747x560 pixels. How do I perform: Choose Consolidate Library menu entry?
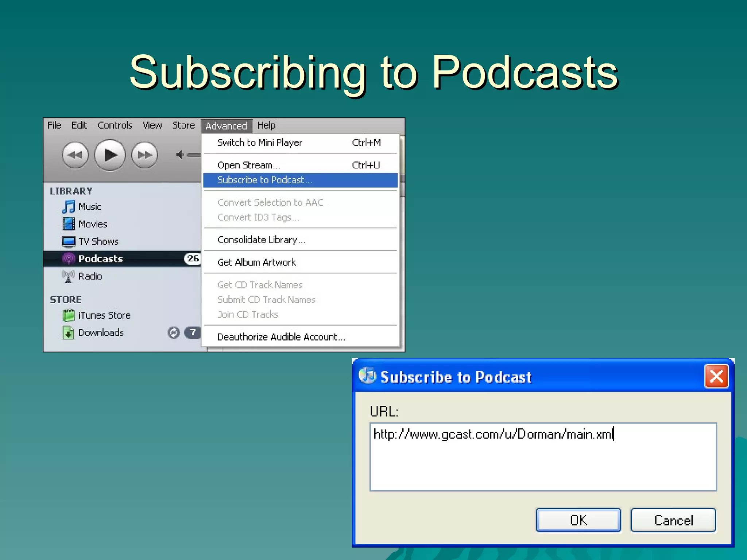(x=300, y=240)
